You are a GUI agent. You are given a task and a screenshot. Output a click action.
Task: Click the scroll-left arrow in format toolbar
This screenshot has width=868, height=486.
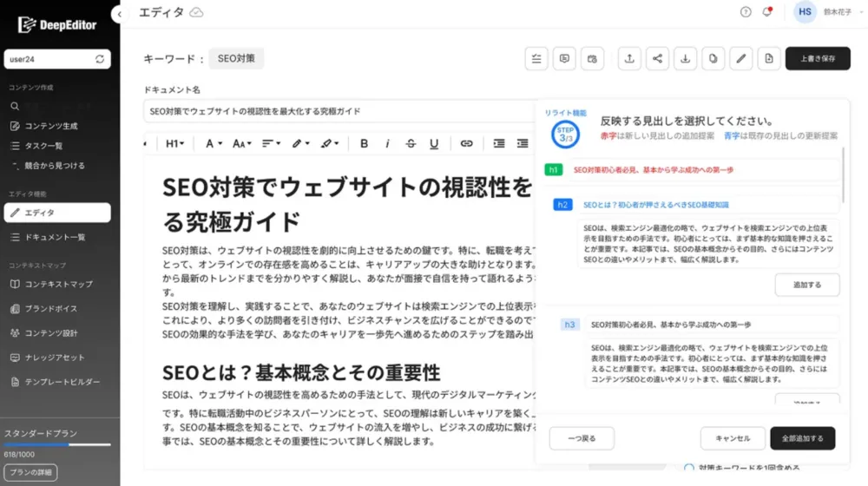click(x=146, y=143)
